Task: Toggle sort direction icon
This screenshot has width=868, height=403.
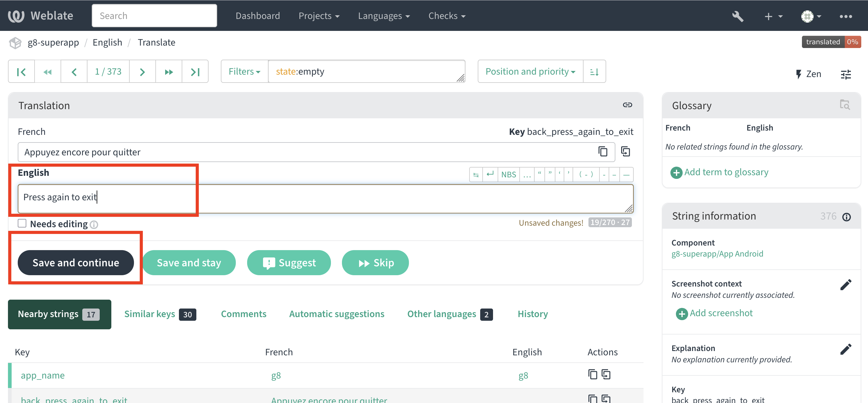Action: click(x=594, y=72)
